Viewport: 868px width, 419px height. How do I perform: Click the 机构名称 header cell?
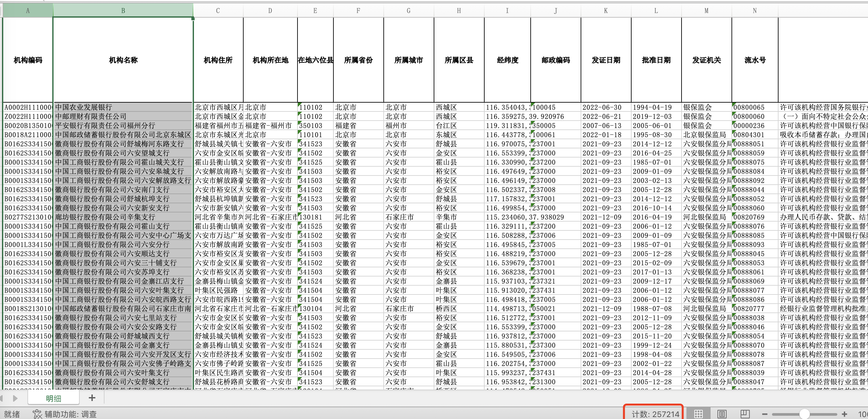pos(123,60)
